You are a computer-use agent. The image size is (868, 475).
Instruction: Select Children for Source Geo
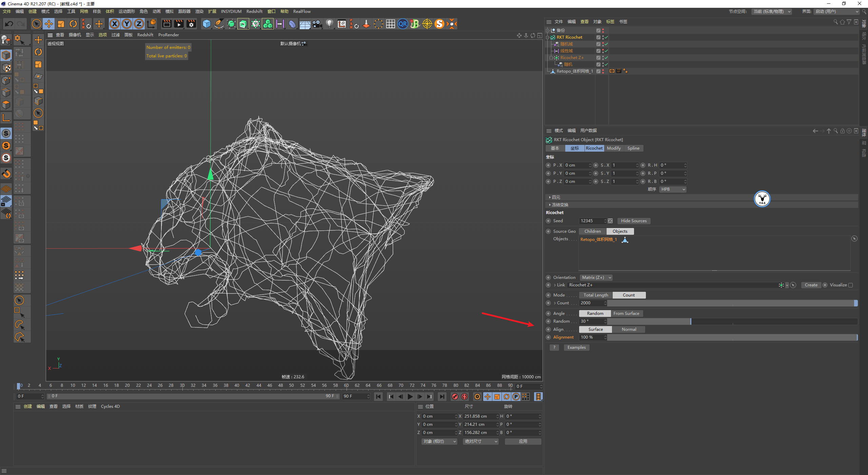tap(592, 231)
